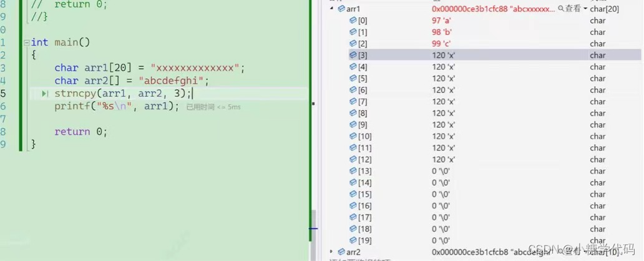Click the run-to-here arrow beside strncpy

45,94
